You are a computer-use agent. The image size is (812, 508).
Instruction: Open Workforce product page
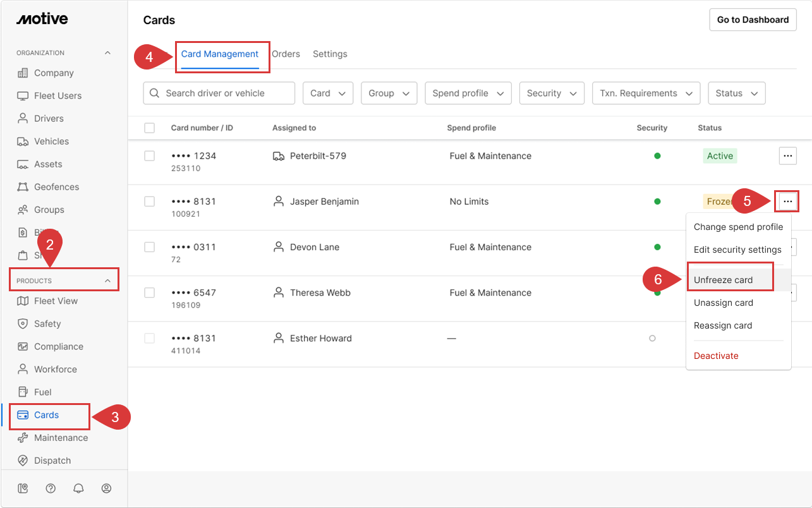coord(55,369)
